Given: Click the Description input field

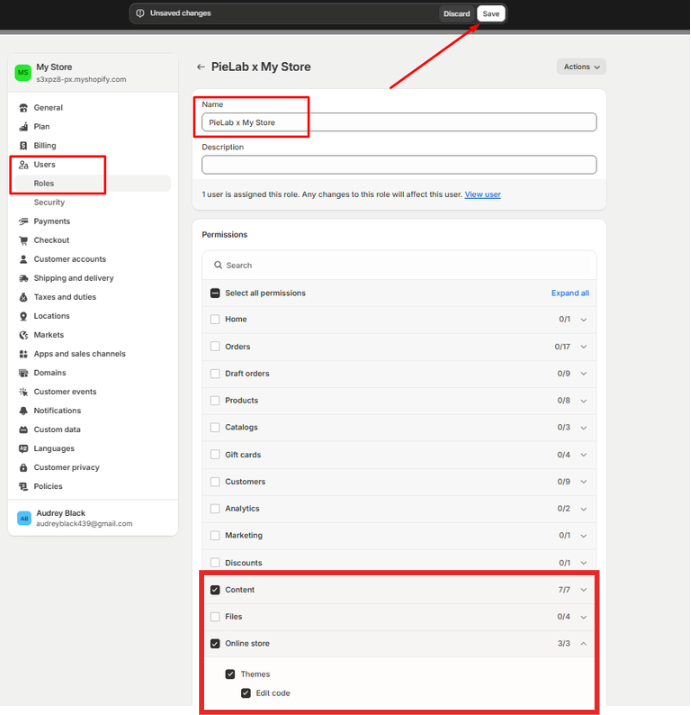Looking at the screenshot, I should (x=399, y=165).
